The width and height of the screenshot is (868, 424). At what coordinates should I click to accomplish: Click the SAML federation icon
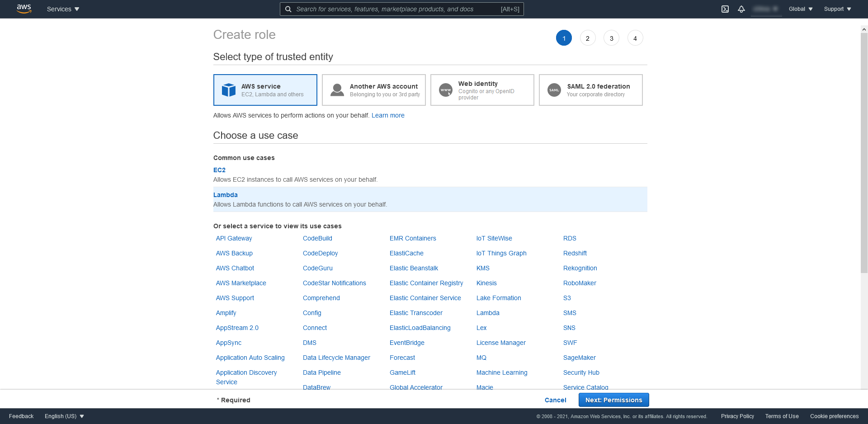pos(554,90)
